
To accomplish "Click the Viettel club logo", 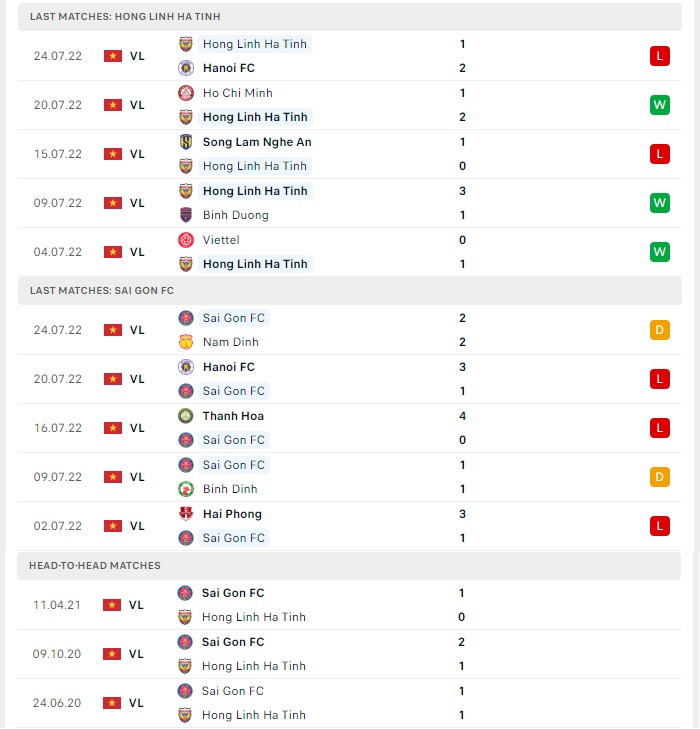I will 186,240.
